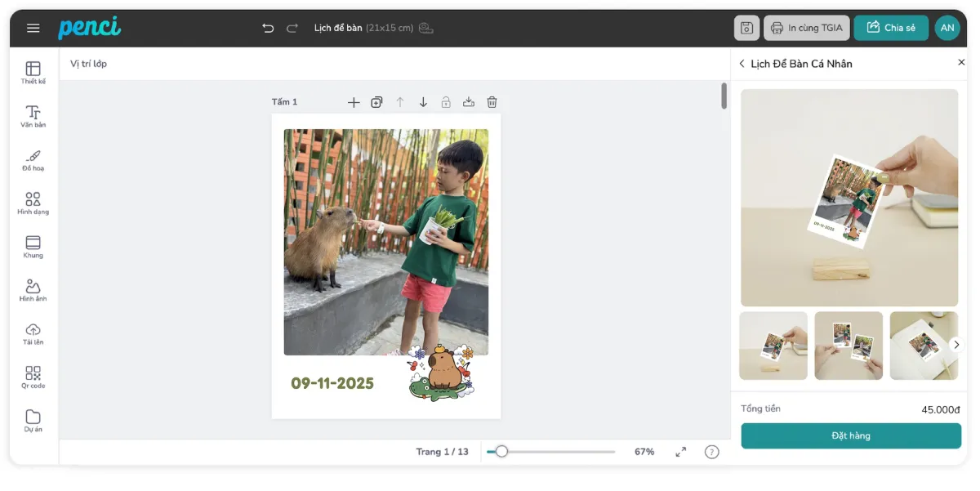
Task: Click the Trang 1 / 13 page indicator
Action: [x=443, y=452]
